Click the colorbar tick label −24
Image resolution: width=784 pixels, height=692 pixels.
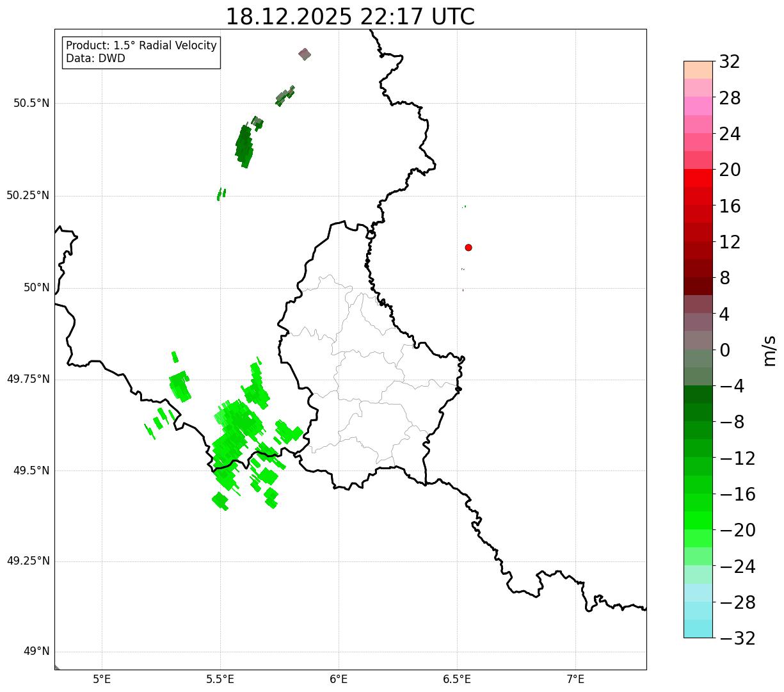737,566
